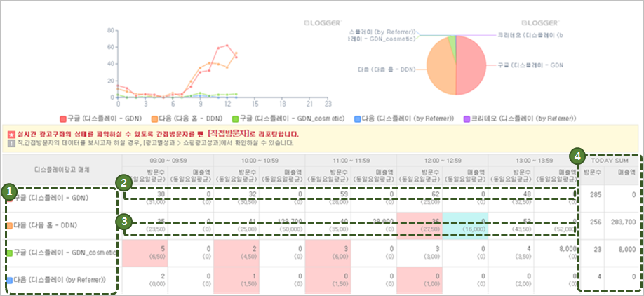The image size is (644, 296).
Task: Select the 12:00 ~ 12:59 column header
Action: click(443, 161)
